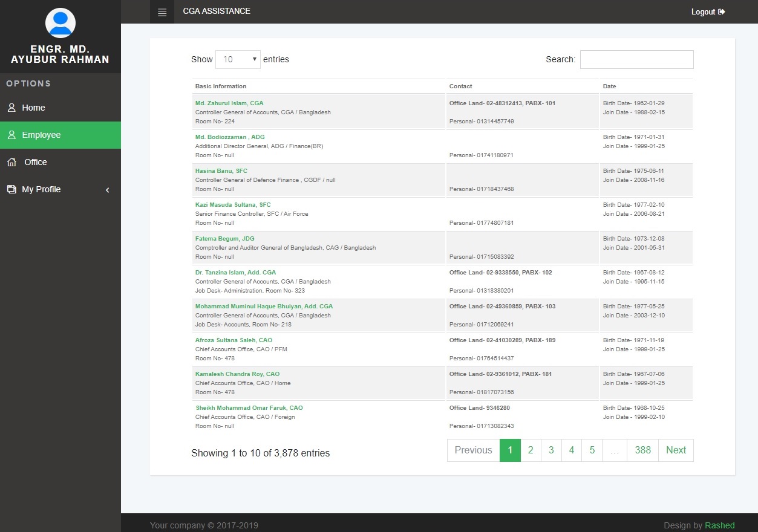Expand the My Profile submenu chevron
This screenshot has height=532, width=758.
click(x=108, y=190)
